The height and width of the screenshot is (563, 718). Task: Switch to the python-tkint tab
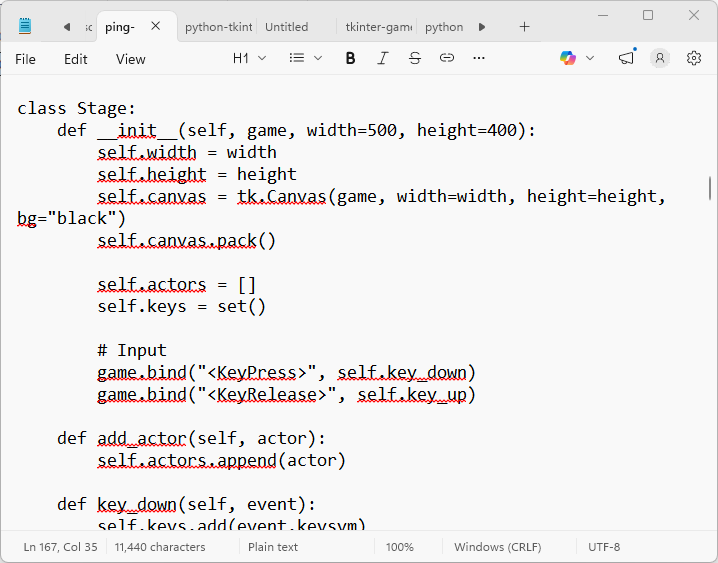pyautogui.click(x=218, y=27)
